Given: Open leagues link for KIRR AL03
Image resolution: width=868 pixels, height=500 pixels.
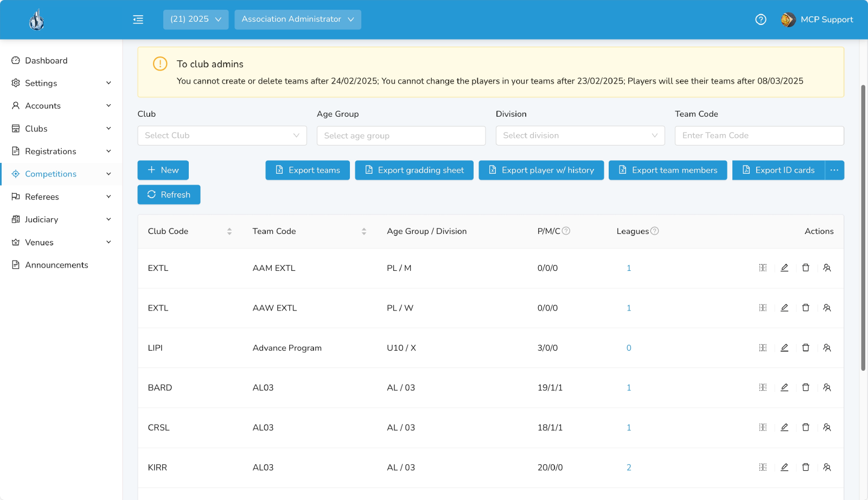Looking at the screenshot, I should (629, 467).
